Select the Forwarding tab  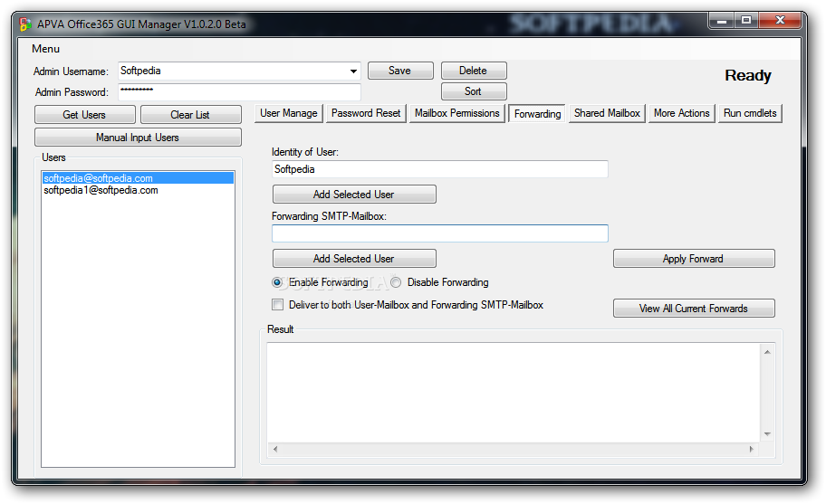[537, 114]
